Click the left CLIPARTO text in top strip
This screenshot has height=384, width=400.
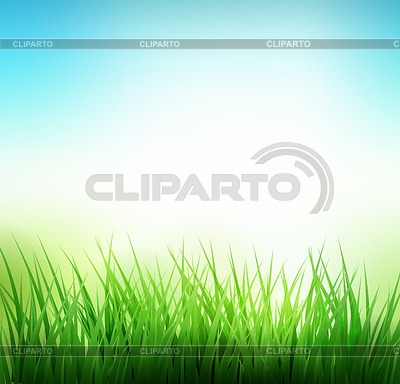pyautogui.click(x=33, y=44)
